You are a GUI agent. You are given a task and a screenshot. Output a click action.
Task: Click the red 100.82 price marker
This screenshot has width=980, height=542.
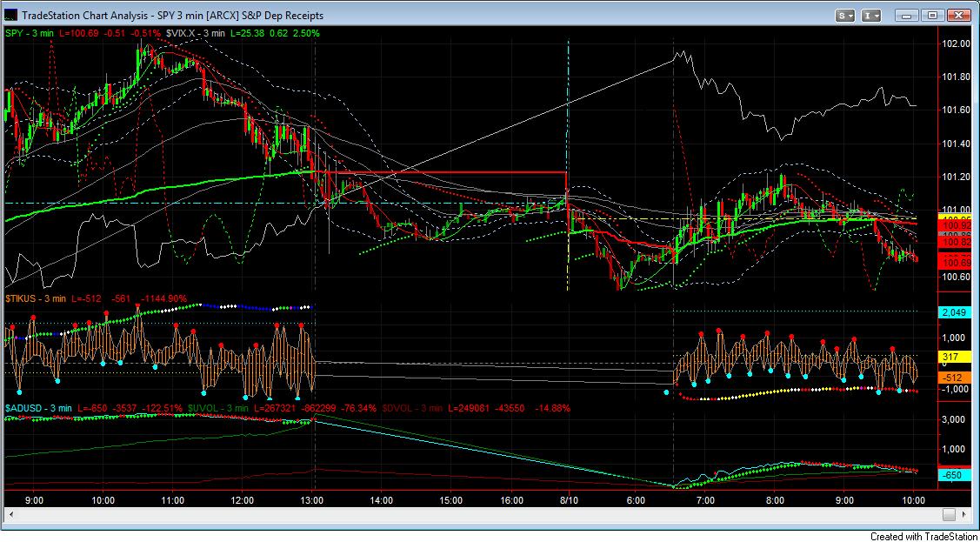[957, 242]
